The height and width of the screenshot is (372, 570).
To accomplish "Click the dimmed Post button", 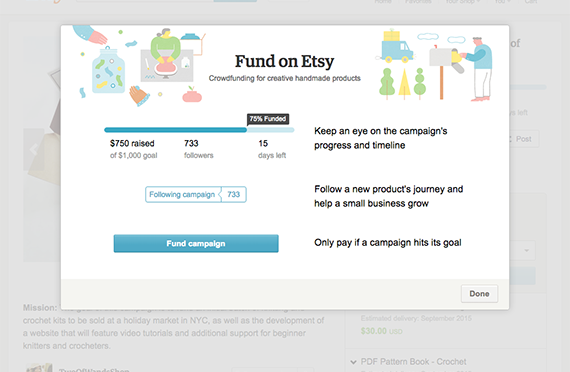I will [523, 139].
